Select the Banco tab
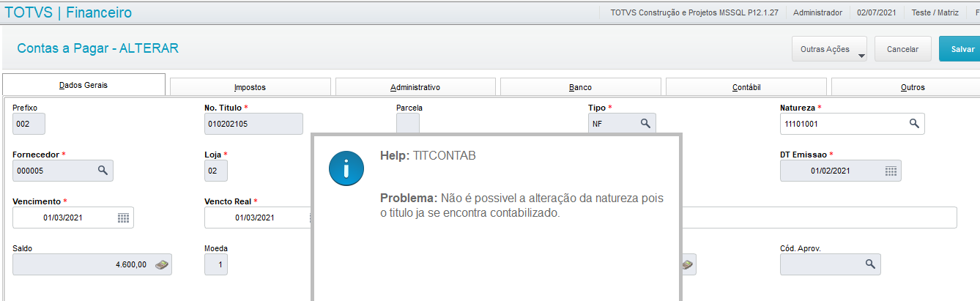The height and width of the screenshot is (301, 980). [580, 87]
